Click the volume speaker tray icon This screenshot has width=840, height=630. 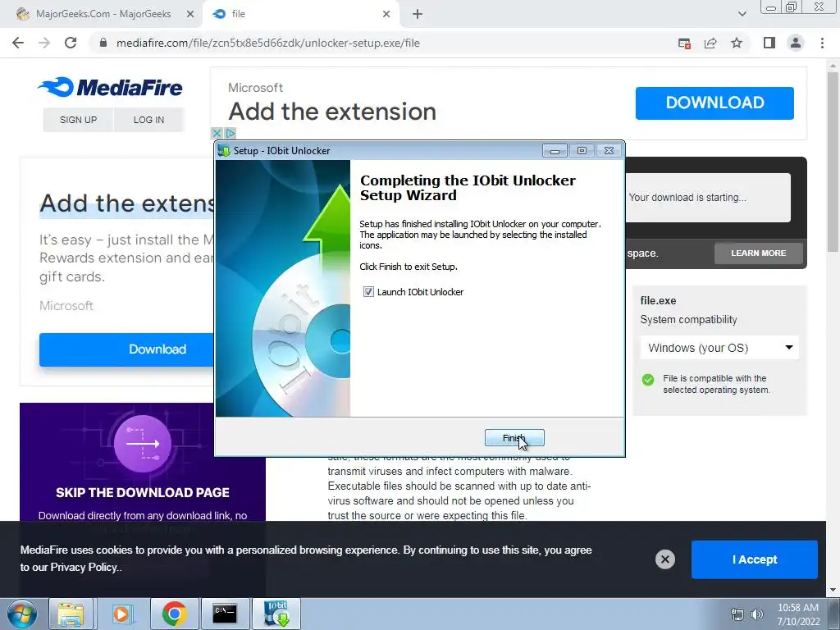[x=757, y=614]
